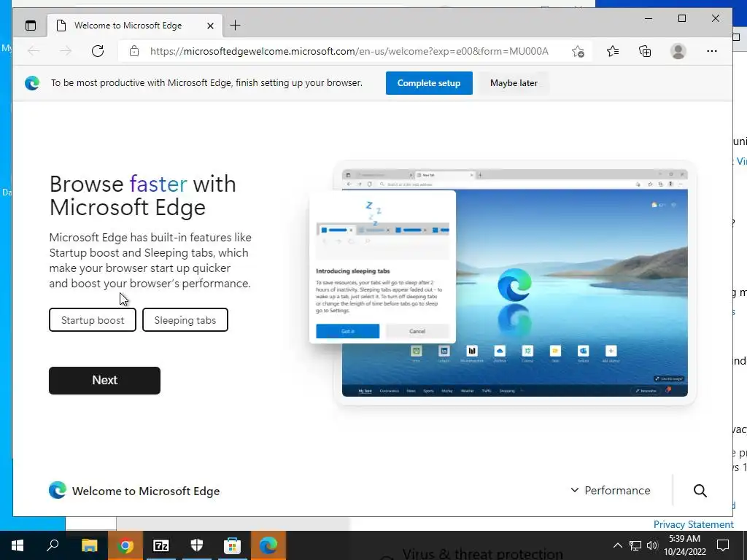Go back with the back arrow
Image resolution: width=747 pixels, height=560 pixels.
pyautogui.click(x=34, y=51)
